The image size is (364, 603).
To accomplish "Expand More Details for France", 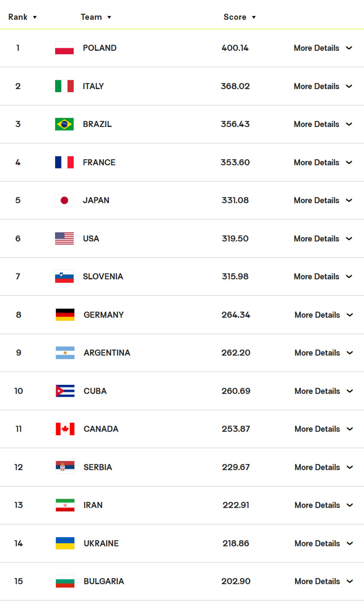I will 323,162.
